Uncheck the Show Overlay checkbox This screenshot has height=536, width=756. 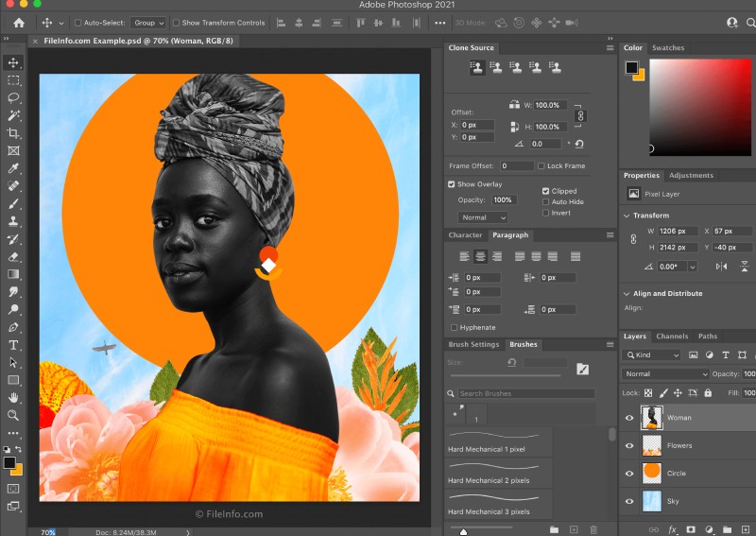[x=452, y=184]
